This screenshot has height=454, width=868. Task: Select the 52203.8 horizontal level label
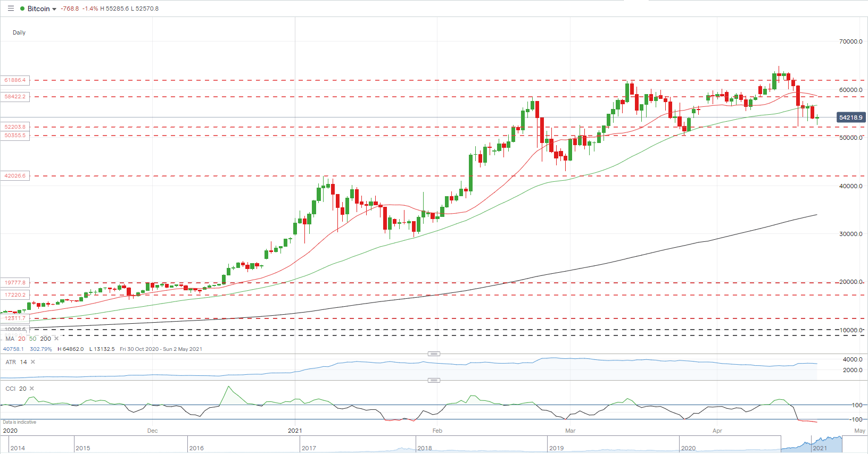click(15, 127)
